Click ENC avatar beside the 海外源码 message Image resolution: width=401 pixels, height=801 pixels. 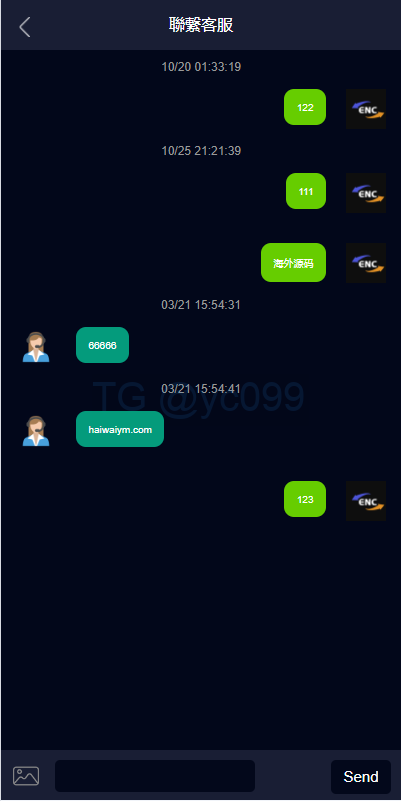(366, 263)
